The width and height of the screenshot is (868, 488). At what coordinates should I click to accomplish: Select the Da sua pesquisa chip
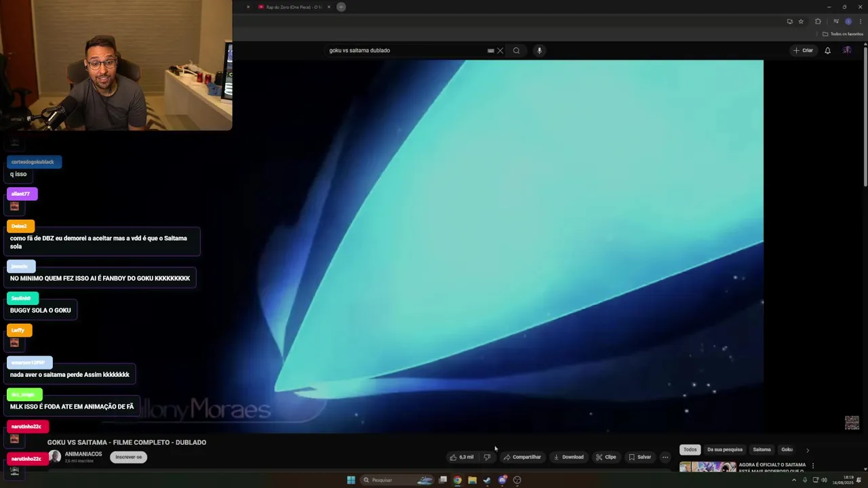[x=725, y=449]
